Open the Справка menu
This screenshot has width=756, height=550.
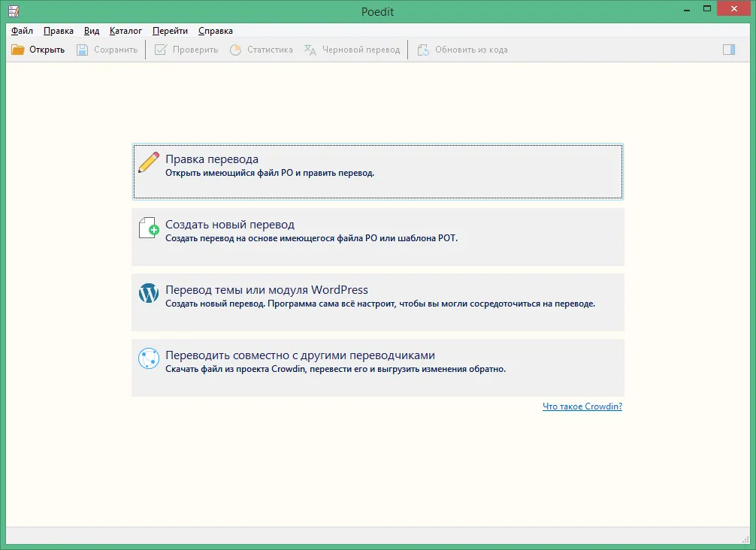(x=216, y=31)
